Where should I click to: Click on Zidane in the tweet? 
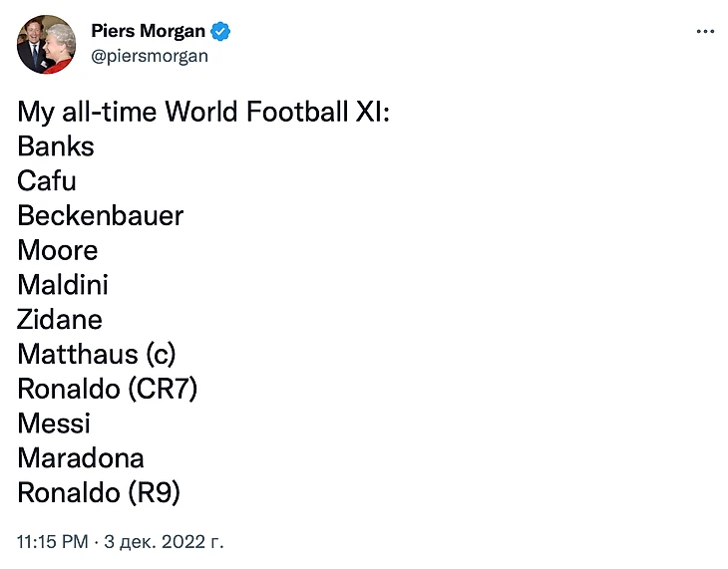(x=60, y=320)
